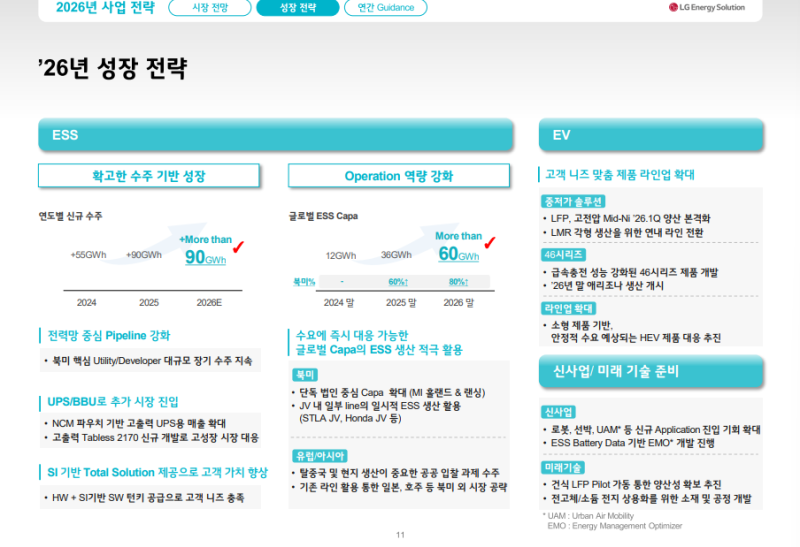Click the 46시리즈 tag
This screenshot has height=547, width=800.
pyautogui.click(x=562, y=255)
